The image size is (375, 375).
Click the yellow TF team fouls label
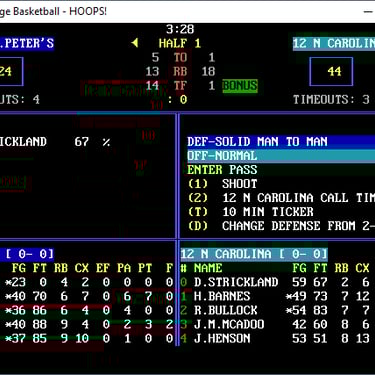pos(180,86)
